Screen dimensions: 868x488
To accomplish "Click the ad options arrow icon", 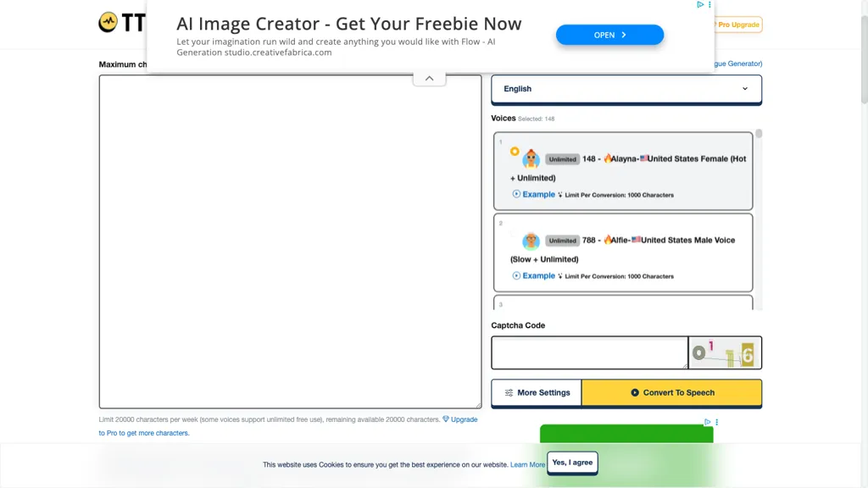I will point(701,5).
